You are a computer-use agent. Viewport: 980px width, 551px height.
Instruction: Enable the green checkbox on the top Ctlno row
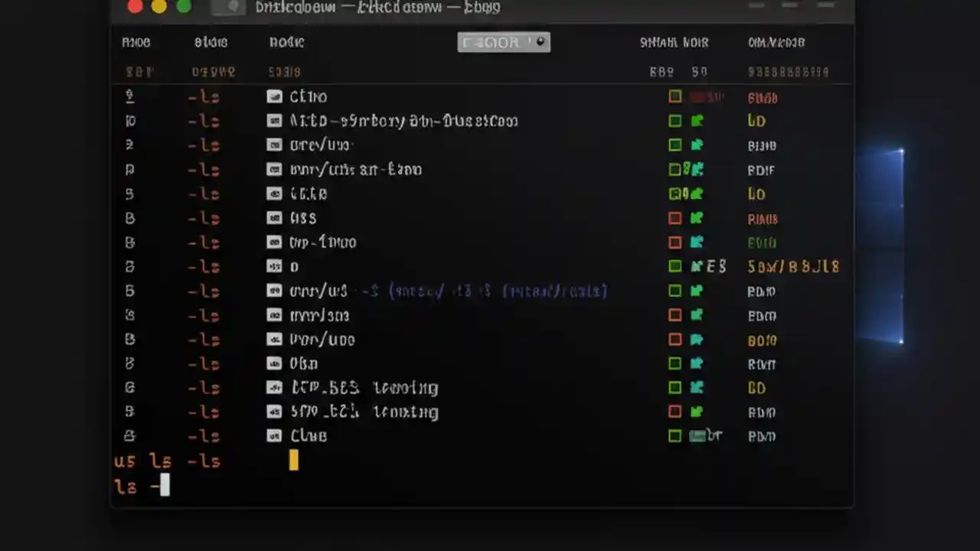tap(675, 96)
